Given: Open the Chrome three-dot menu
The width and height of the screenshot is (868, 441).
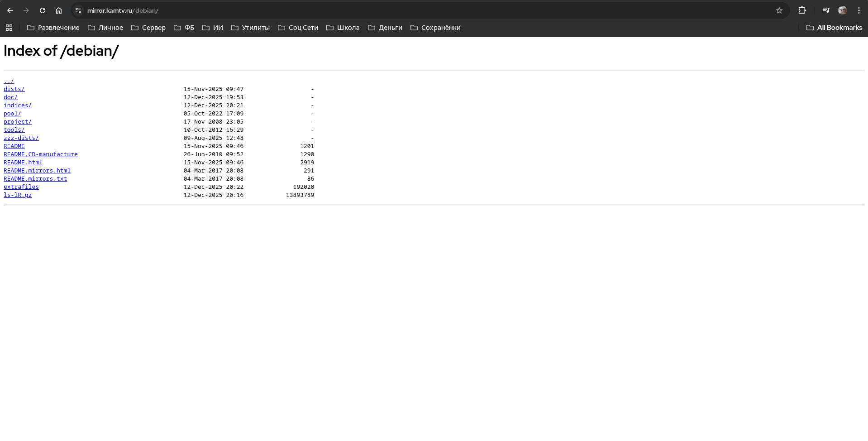Looking at the screenshot, I should 859,10.
